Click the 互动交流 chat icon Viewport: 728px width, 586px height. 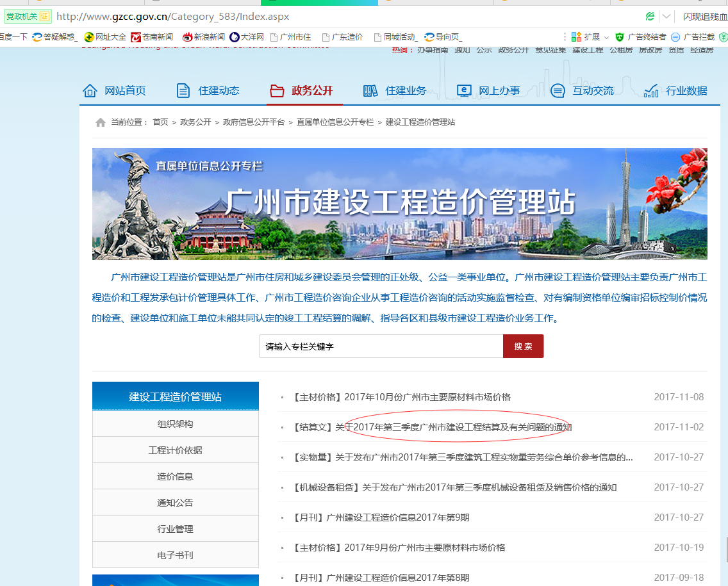tap(558, 90)
